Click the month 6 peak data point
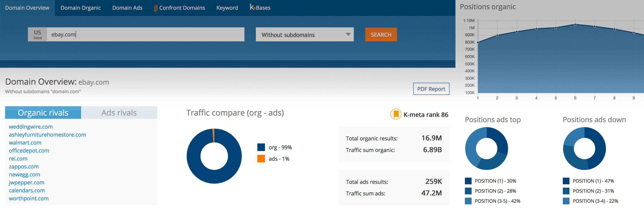Screen dimensions: 644x210 (575, 24)
